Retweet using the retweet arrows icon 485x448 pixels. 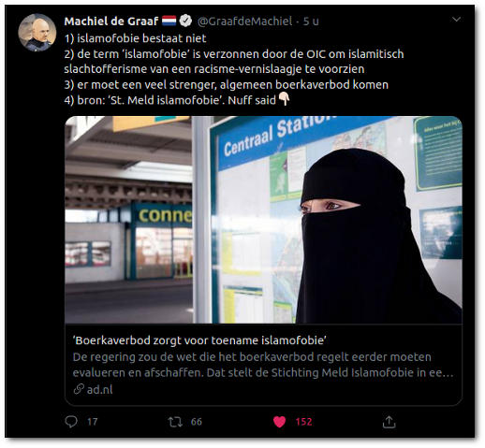(x=175, y=422)
